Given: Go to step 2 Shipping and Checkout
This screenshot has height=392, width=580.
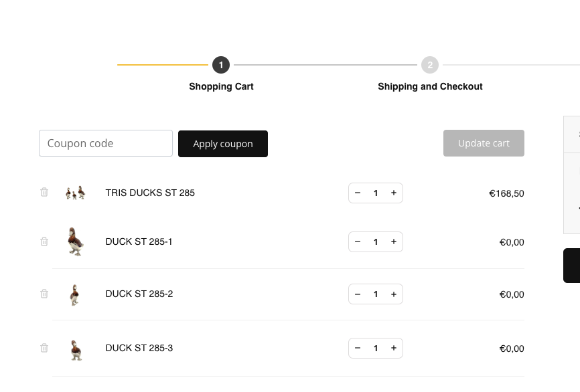Looking at the screenshot, I should pyautogui.click(x=430, y=65).
